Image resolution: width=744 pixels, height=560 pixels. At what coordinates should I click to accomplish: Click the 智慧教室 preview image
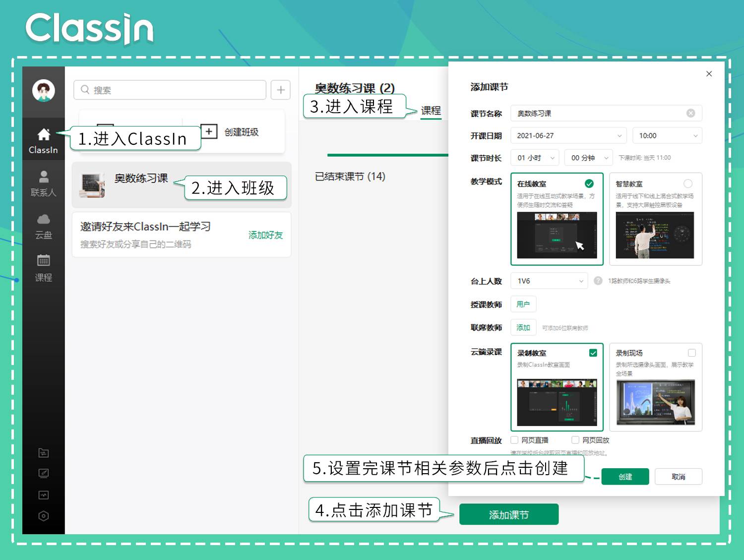[x=655, y=235]
